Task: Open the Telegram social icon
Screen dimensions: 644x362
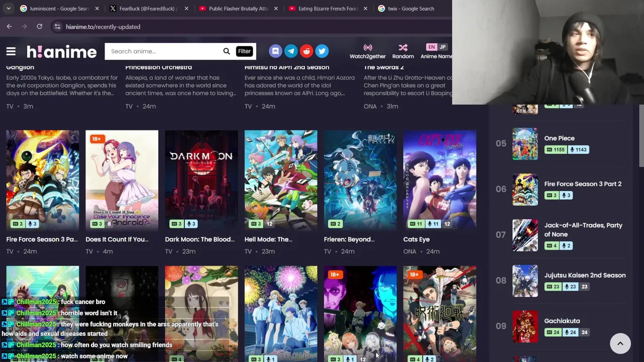Action: click(x=291, y=51)
